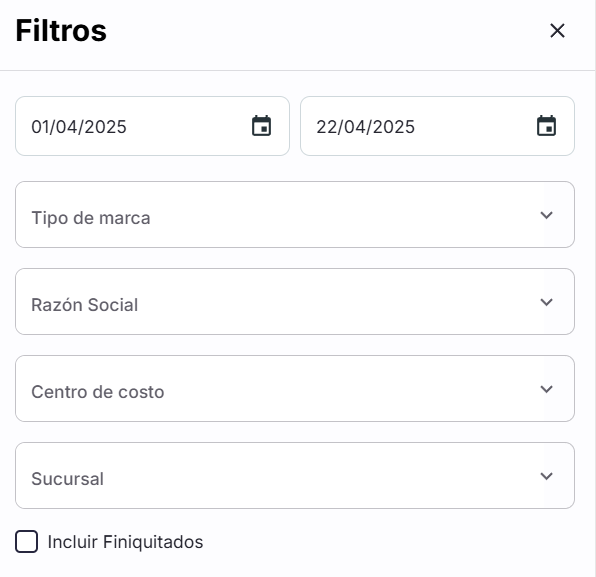Viewport: 596px width, 577px height.
Task: Enable the Incluir Finiquitados checkbox
Action: pos(26,541)
